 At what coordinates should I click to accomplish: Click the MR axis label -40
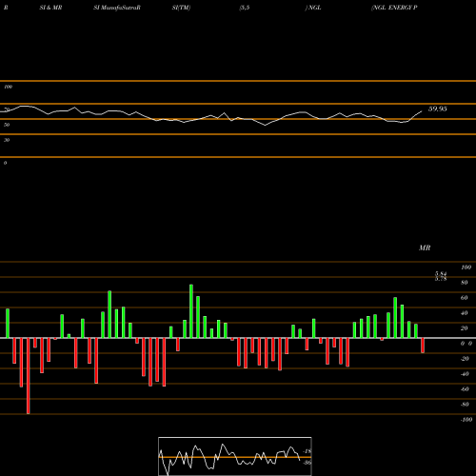(465, 374)
